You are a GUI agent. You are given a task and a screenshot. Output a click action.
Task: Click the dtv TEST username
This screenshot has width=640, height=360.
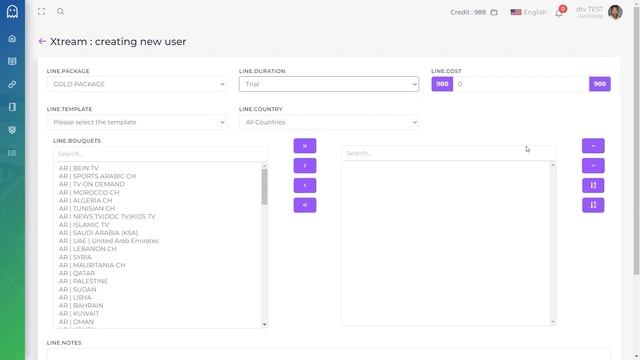coord(589,9)
